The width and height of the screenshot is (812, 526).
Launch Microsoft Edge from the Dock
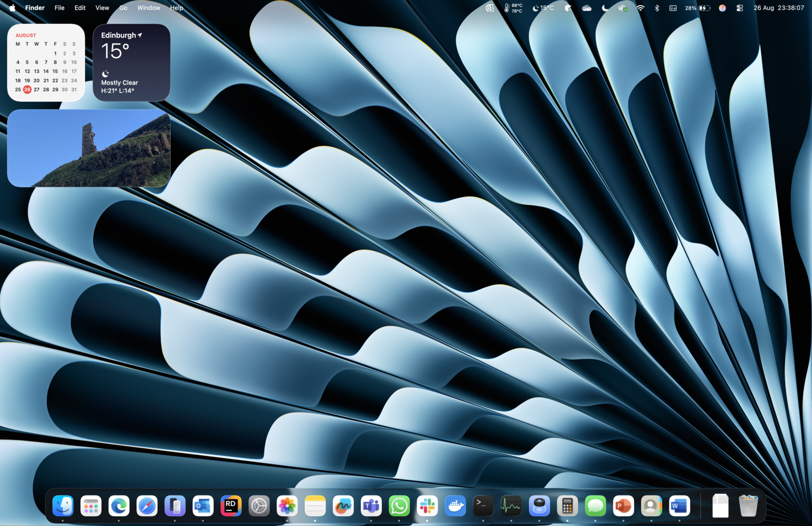coord(119,506)
